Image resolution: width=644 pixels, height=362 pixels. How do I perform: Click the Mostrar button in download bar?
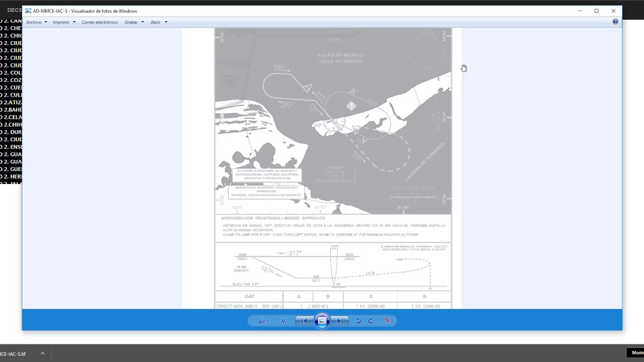[x=635, y=353]
